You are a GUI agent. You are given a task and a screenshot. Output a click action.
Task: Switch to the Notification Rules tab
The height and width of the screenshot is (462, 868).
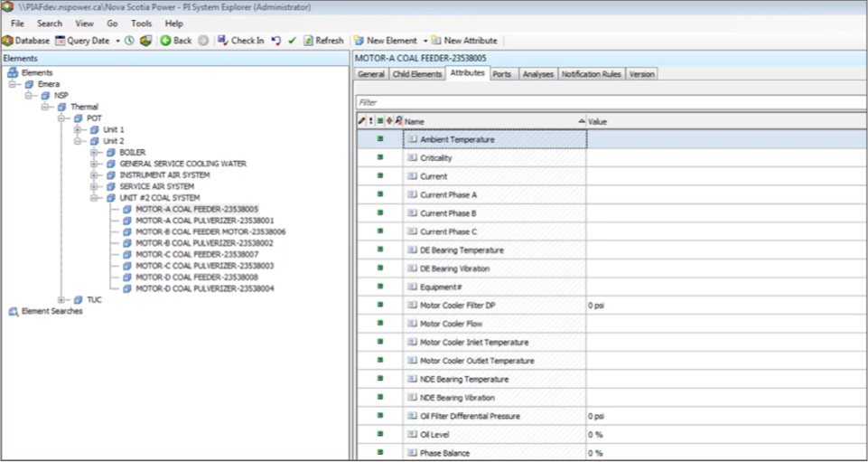pos(592,74)
